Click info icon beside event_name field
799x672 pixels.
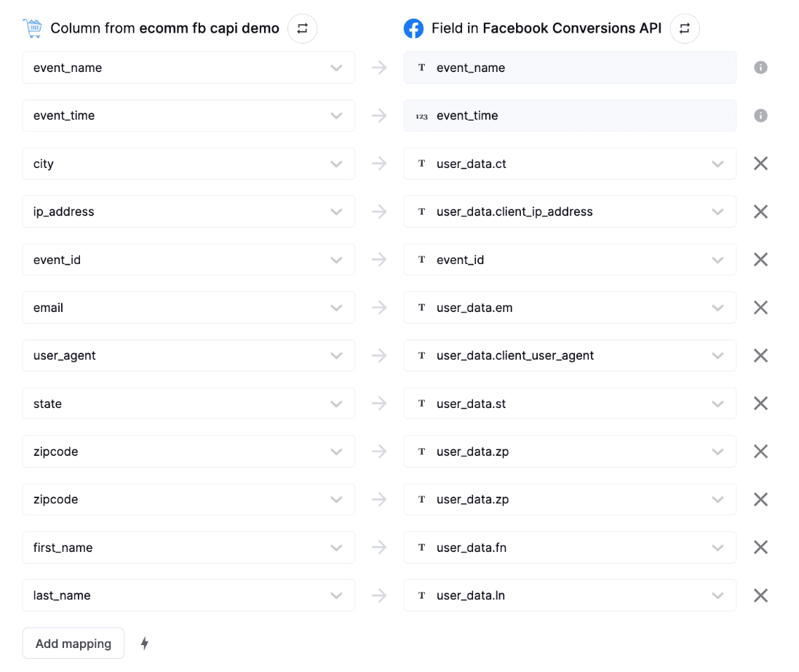click(760, 68)
